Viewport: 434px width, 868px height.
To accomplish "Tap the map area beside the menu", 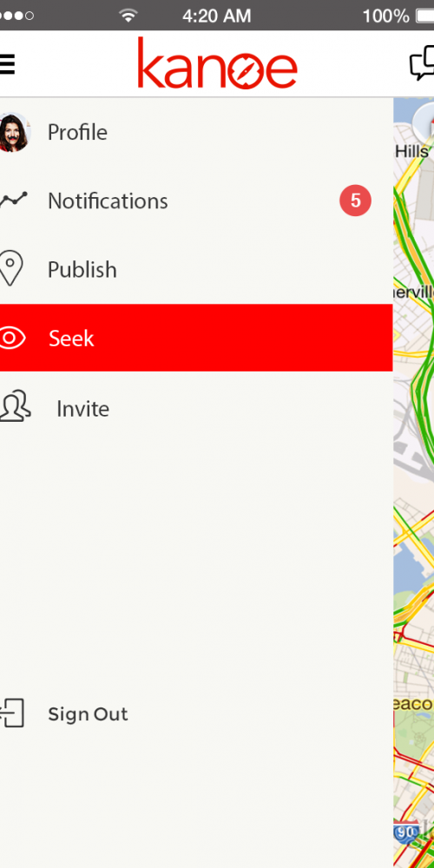I will [414, 482].
